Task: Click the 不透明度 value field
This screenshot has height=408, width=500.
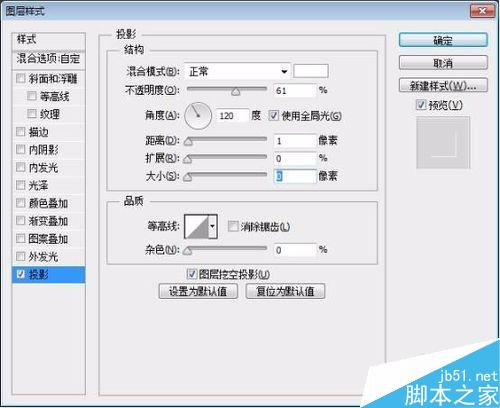Action: pos(295,90)
